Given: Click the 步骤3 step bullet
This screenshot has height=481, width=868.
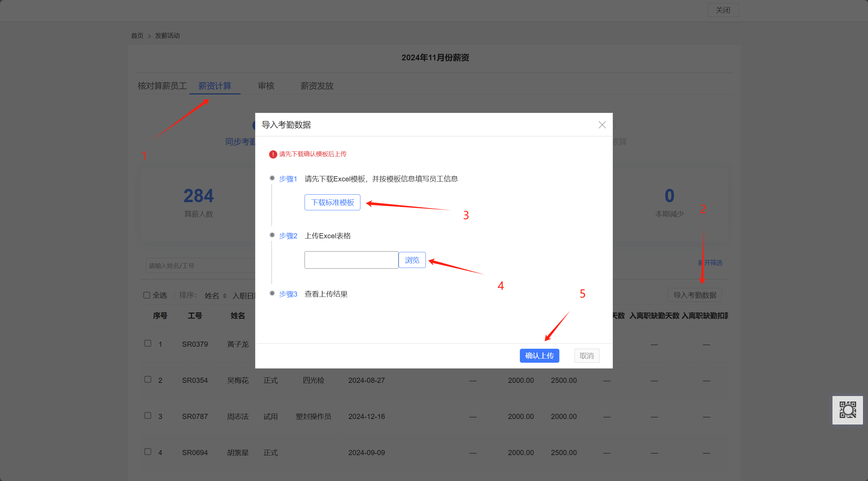Looking at the screenshot, I should pyautogui.click(x=272, y=293).
